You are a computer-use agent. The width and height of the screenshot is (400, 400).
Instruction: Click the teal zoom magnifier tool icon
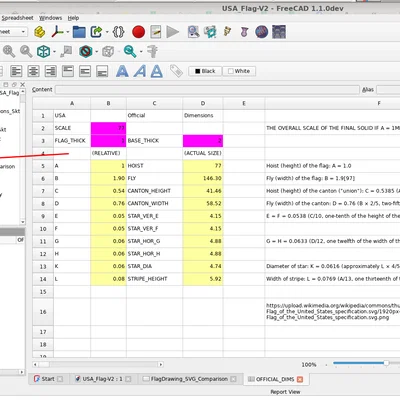pos(130,52)
